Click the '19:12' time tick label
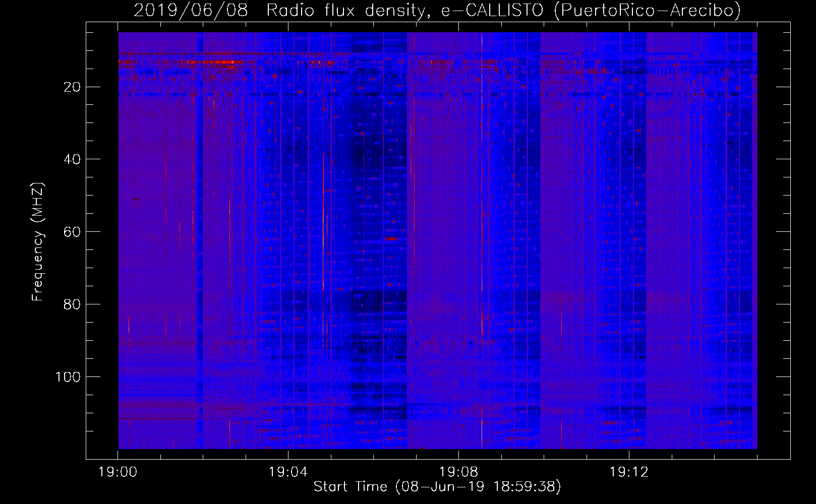816x504 pixels. coord(628,472)
